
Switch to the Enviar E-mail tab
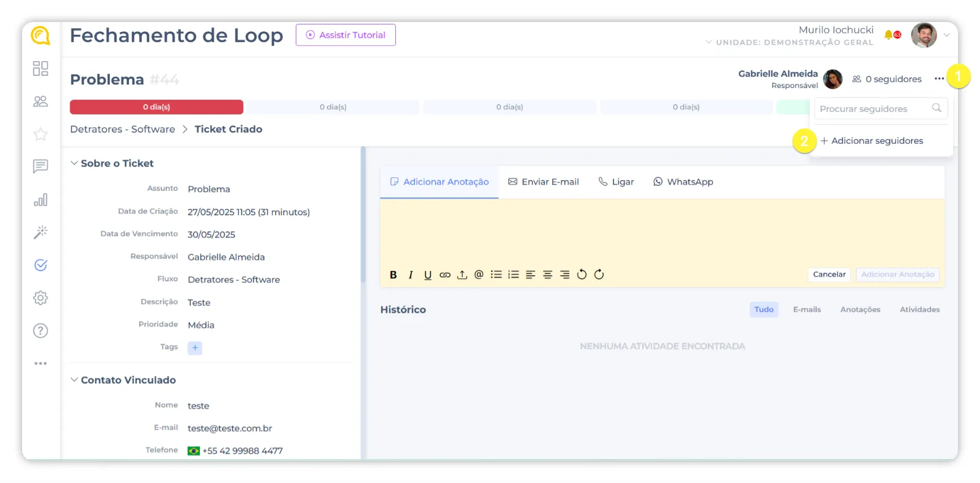click(x=544, y=182)
